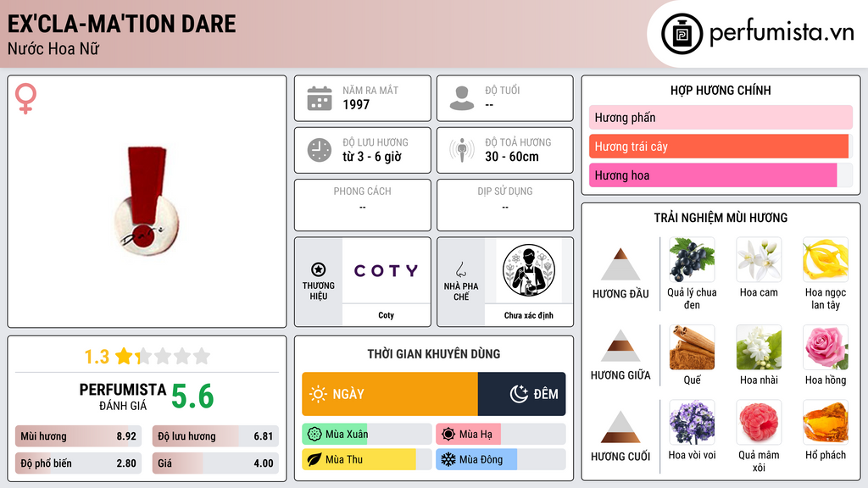868x488 pixels.
Task: Click the person icon beside Độ tuổi
Action: pos(462,98)
